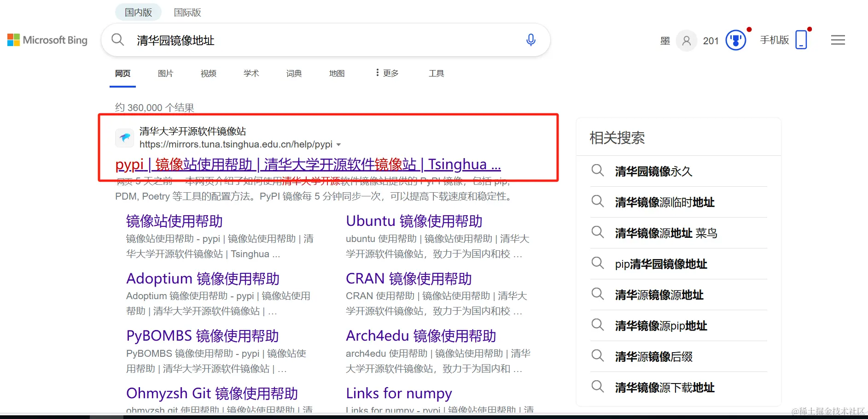Click the mobile phone icon beside 手机版
This screenshot has height=419, width=868.
(x=801, y=40)
